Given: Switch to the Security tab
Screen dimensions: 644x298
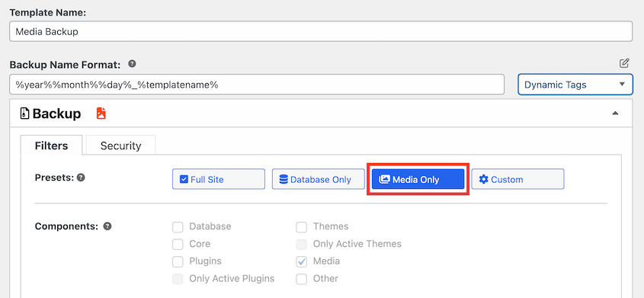Looking at the screenshot, I should (120, 146).
